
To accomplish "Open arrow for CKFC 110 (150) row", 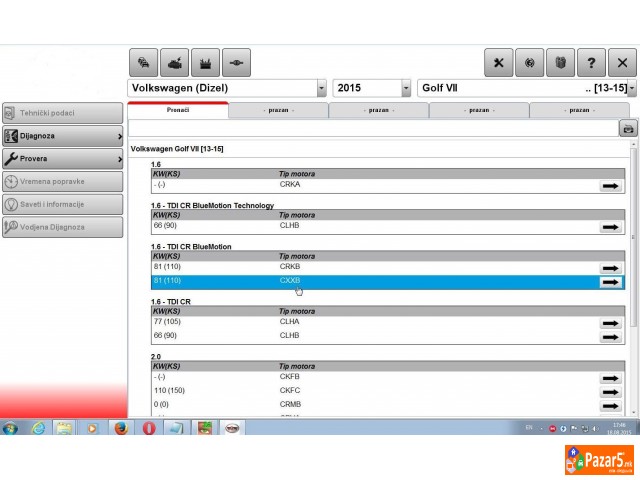I will (610, 392).
